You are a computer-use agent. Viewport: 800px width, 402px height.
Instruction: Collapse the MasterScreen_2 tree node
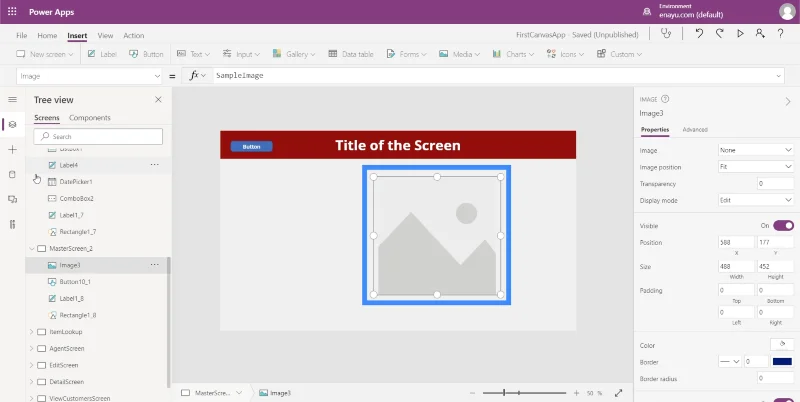click(32, 248)
